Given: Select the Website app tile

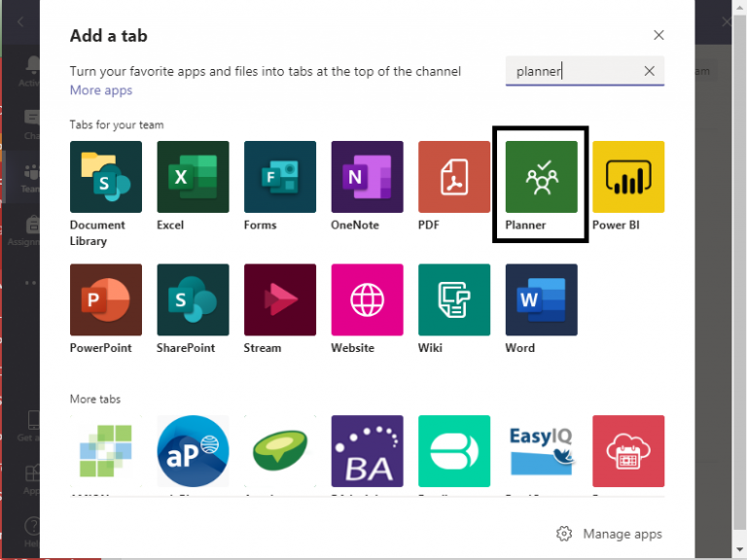Looking at the screenshot, I should tap(368, 299).
